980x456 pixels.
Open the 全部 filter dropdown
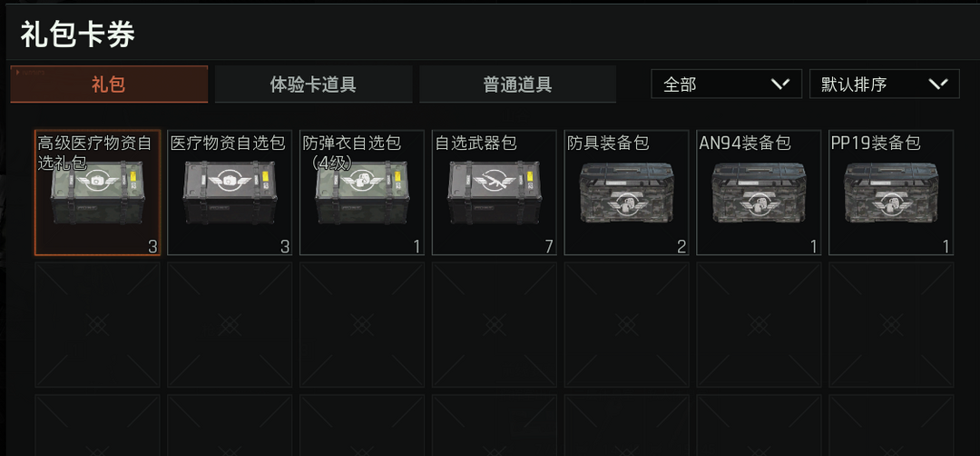[x=726, y=84]
